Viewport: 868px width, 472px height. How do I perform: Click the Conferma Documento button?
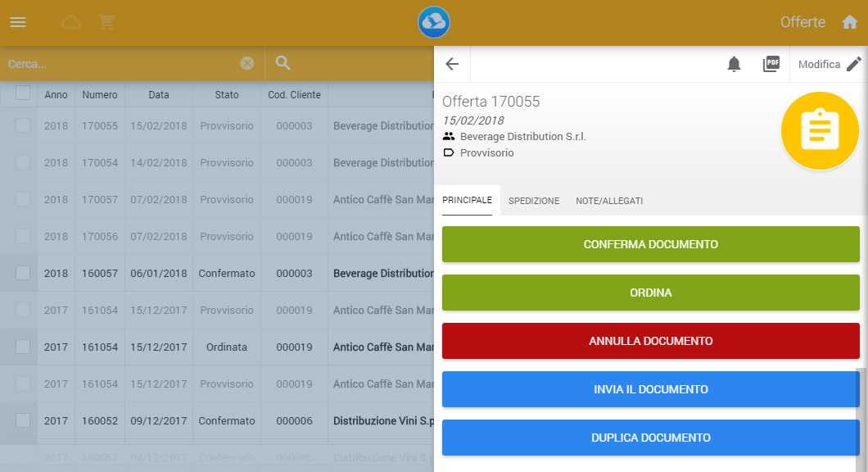651,244
